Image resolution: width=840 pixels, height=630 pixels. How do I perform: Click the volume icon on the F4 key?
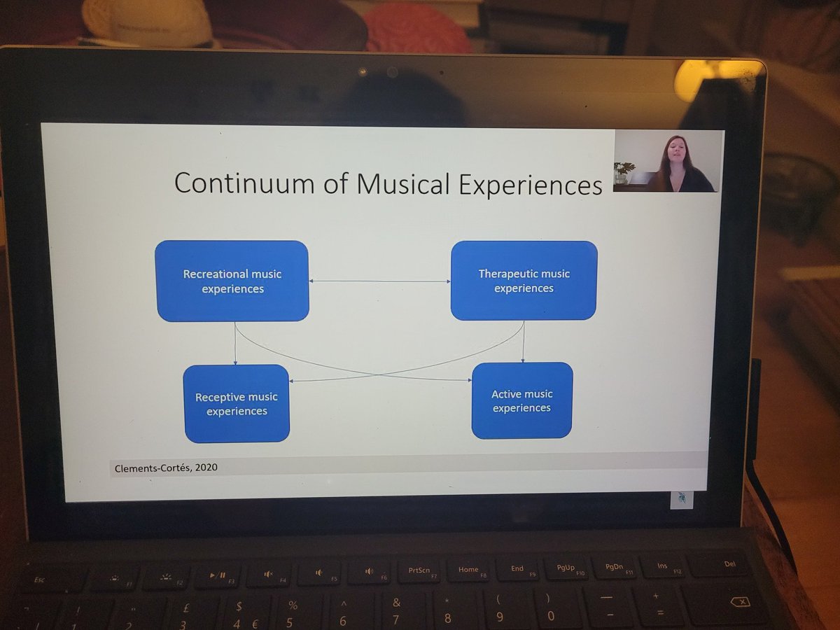[x=269, y=573]
